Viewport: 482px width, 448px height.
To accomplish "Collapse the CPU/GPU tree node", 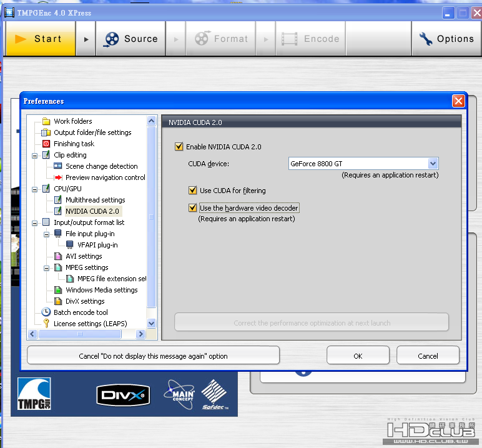I will click(x=35, y=189).
